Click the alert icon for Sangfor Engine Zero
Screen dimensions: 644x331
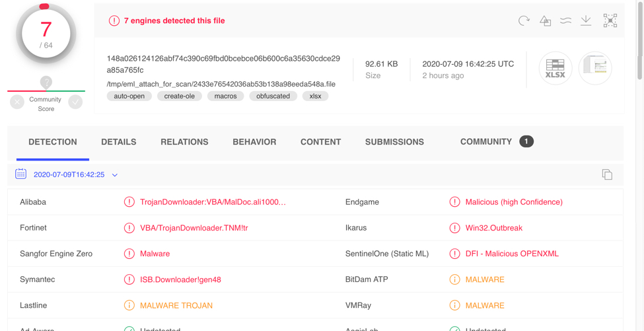click(129, 254)
